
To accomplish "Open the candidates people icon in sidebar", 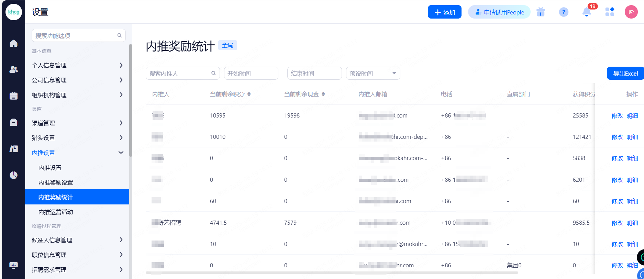I will [13, 70].
